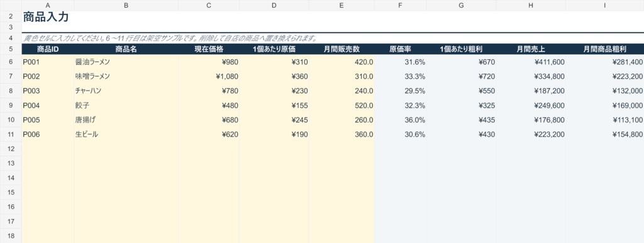
Task: Click the 1個あたり原価 header cell
Action: tap(274, 49)
